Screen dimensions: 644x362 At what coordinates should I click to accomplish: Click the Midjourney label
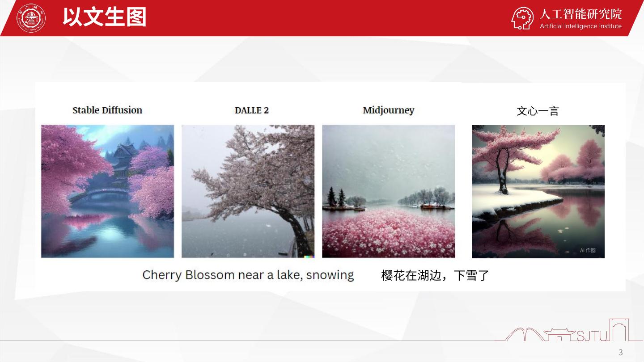click(389, 110)
